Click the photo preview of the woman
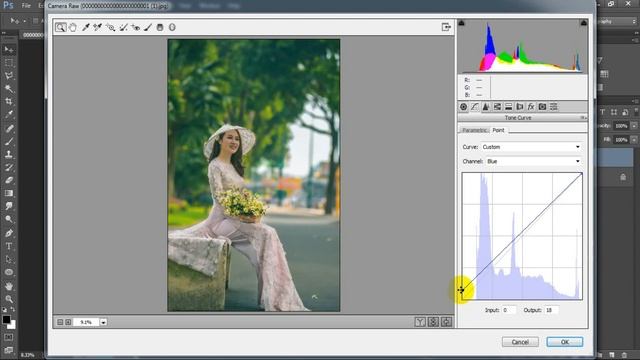 pos(253,175)
